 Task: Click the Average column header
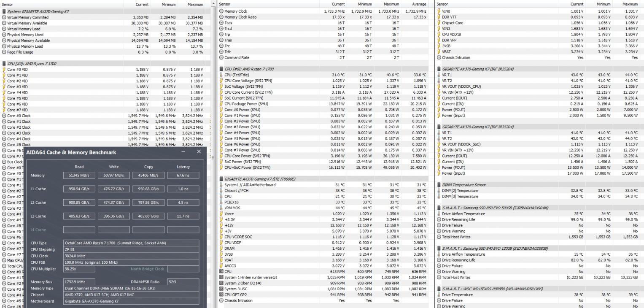click(418, 4)
